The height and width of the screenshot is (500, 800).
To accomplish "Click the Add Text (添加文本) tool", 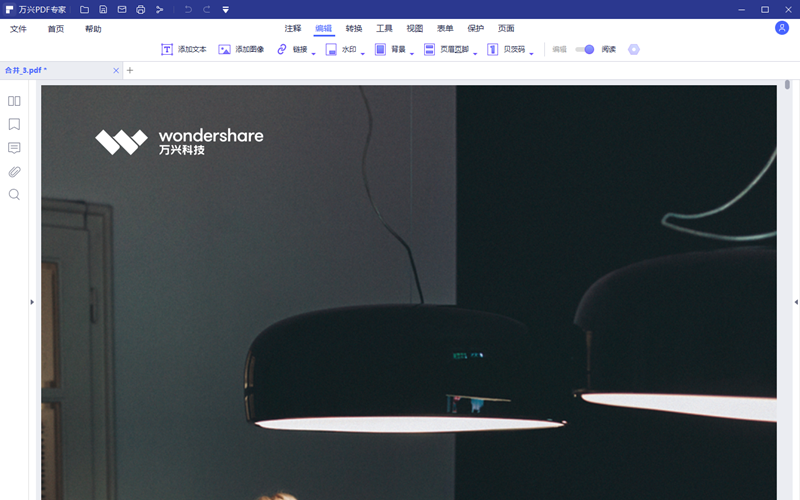I will tap(184, 49).
